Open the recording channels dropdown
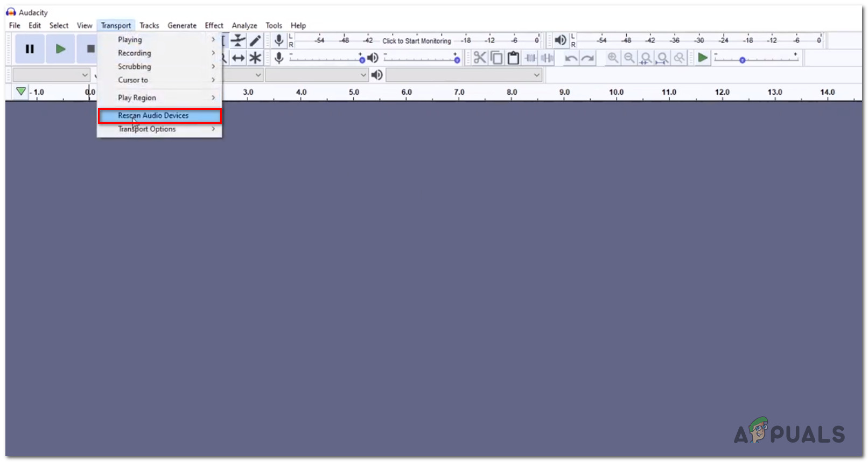Image resolution: width=868 pixels, height=462 pixels. (x=317, y=75)
